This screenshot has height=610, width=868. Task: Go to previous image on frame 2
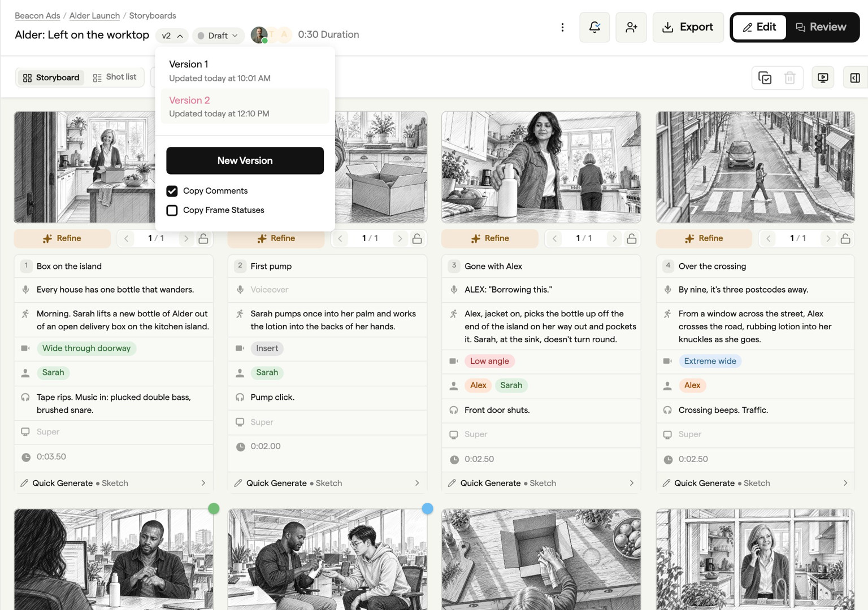[340, 238]
